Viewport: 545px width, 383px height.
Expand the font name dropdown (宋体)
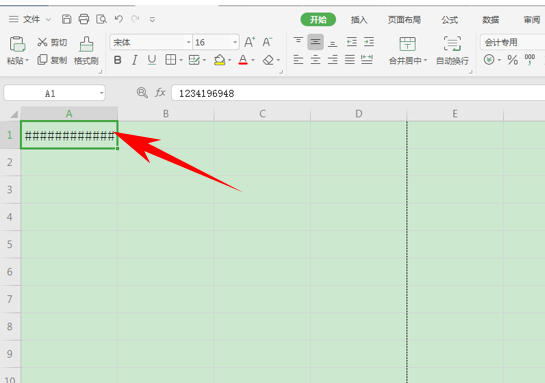click(188, 42)
